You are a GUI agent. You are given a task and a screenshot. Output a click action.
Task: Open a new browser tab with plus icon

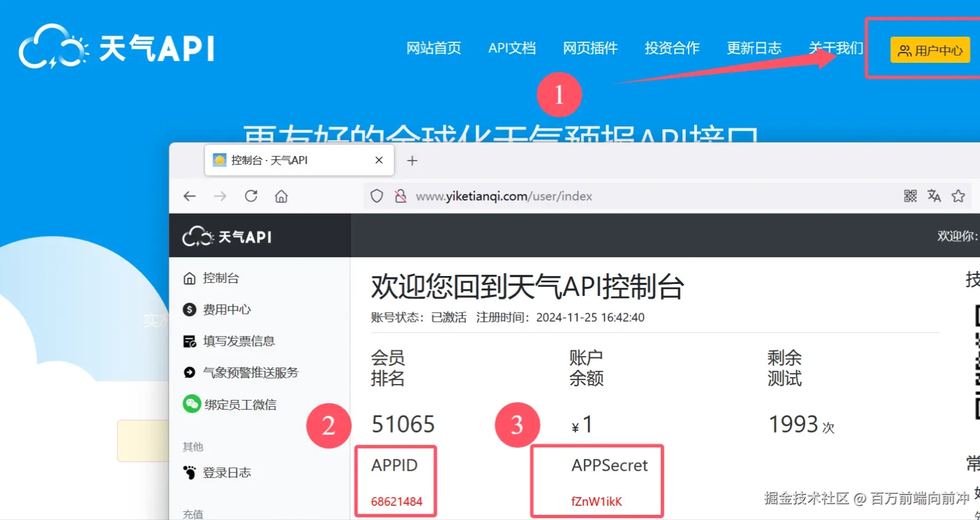coord(412,161)
